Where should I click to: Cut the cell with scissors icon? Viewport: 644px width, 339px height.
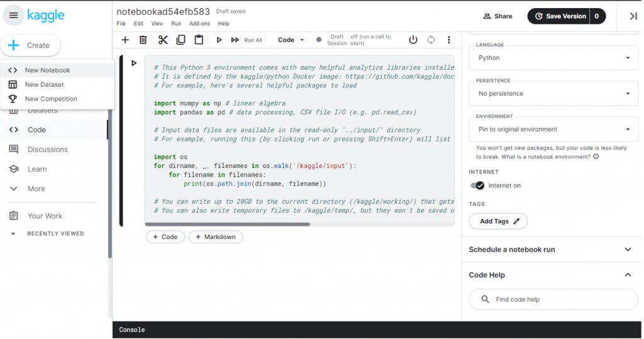[163, 40]
